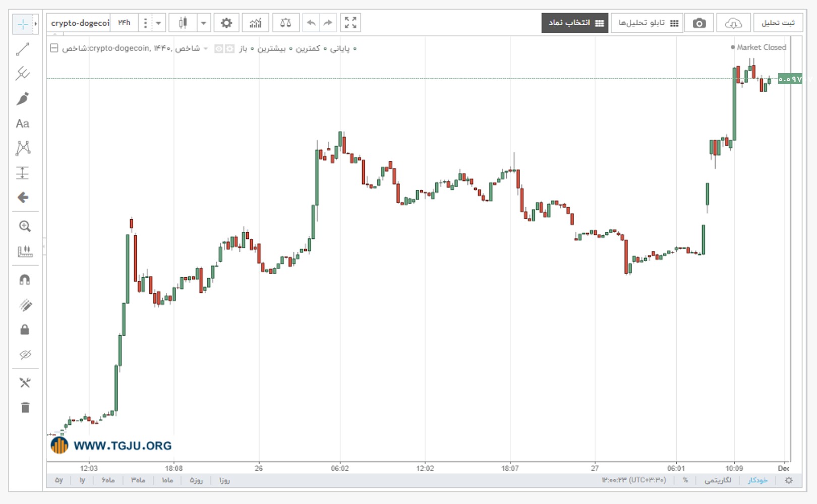
Task: Lock all drawing tools with padlock
Action: point(25,330)
